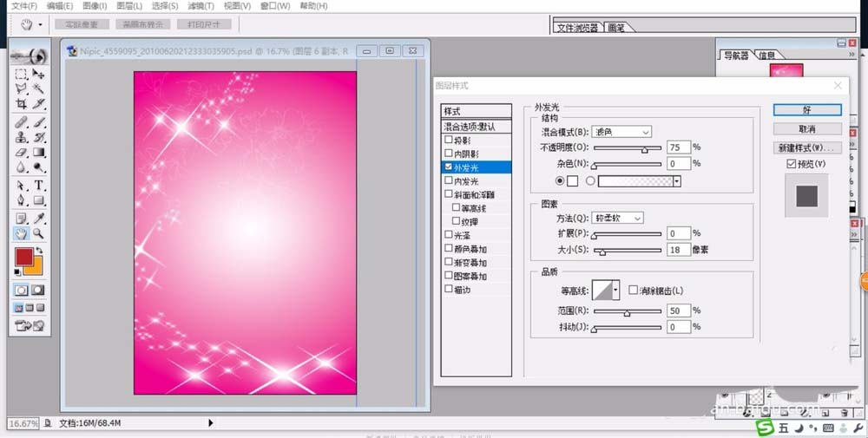Select the Move tool
The height and width of the screenshot is (438, 868).
[38, 74]
